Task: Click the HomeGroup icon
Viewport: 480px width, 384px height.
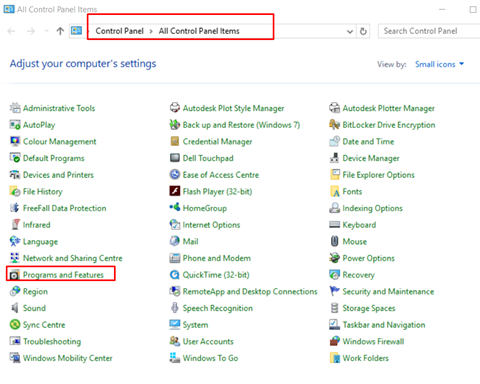Action: pyautogui.click(x=175, y=208)
